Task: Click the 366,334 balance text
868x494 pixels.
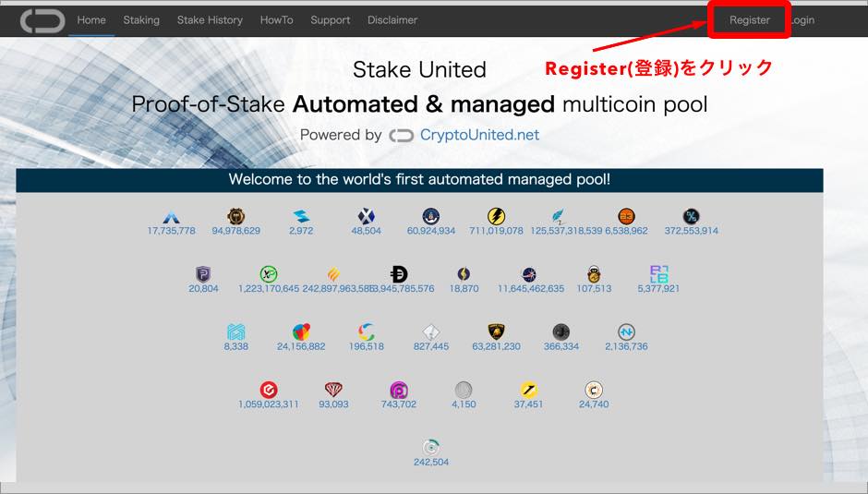Action: tap(561, 346)
